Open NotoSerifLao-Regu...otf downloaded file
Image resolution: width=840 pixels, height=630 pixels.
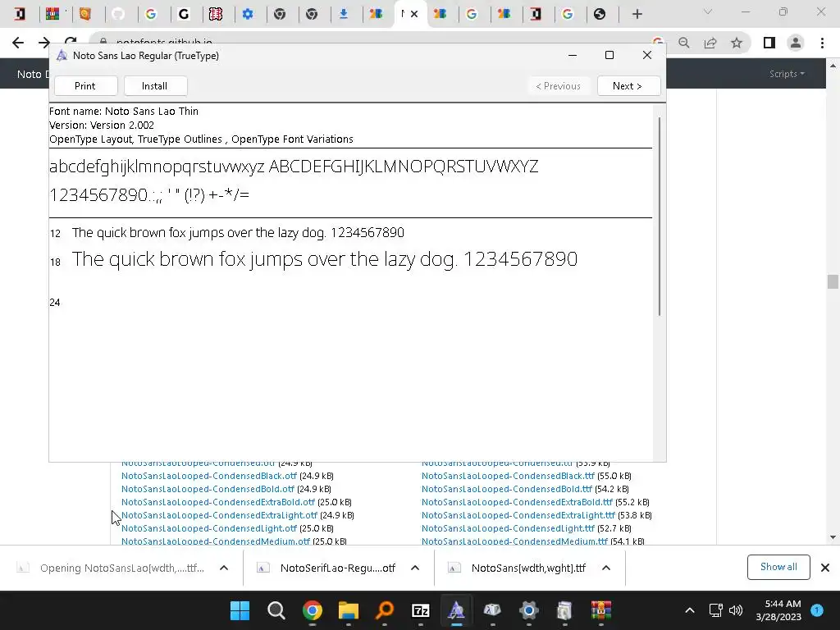337,568
